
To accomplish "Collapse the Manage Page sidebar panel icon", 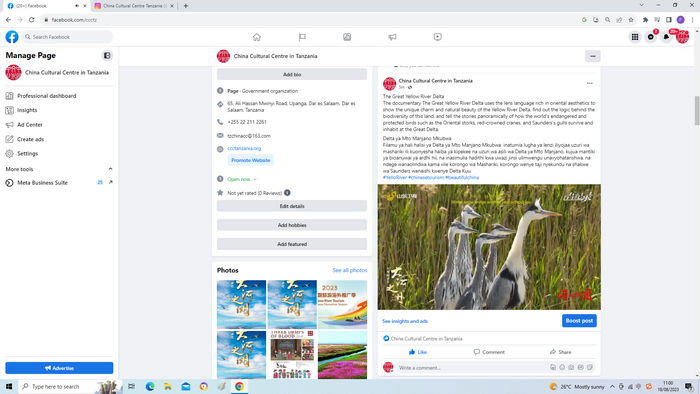I will point(107,55).
